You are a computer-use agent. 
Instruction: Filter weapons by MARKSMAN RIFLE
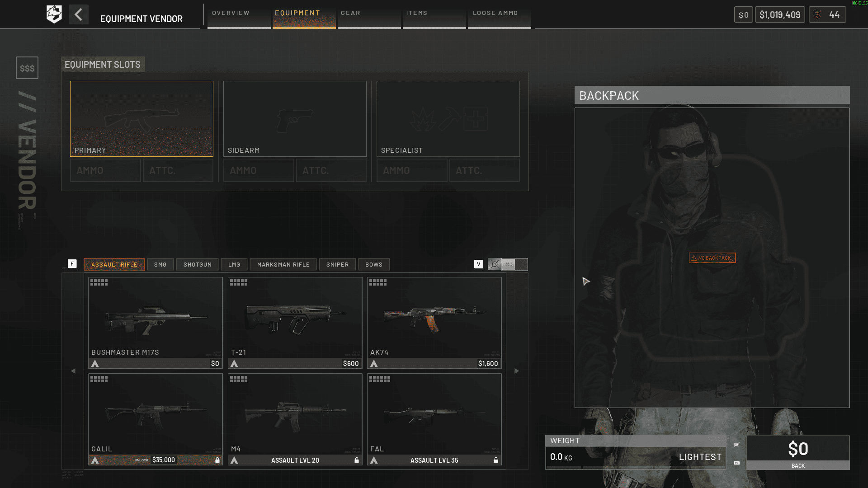point(283,264)
